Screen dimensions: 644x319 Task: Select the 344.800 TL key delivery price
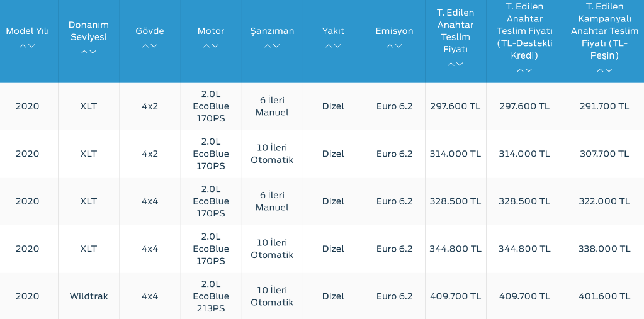[455, 249]
